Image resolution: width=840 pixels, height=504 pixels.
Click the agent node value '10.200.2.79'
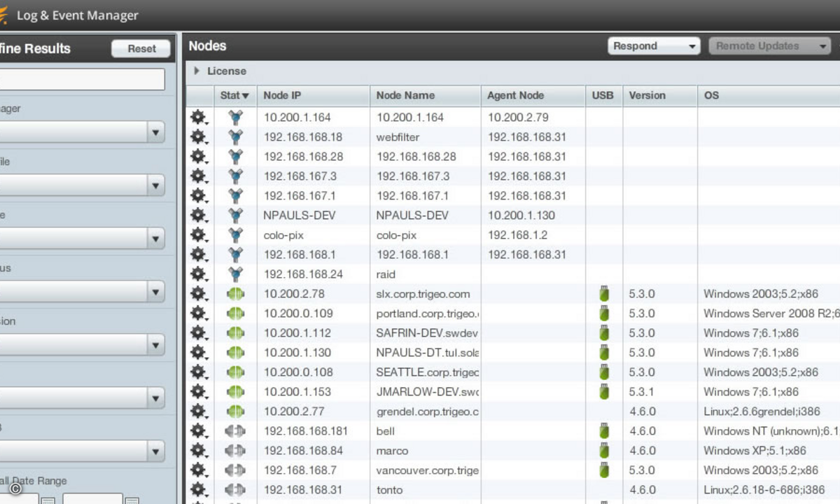[x=518, y=118]
